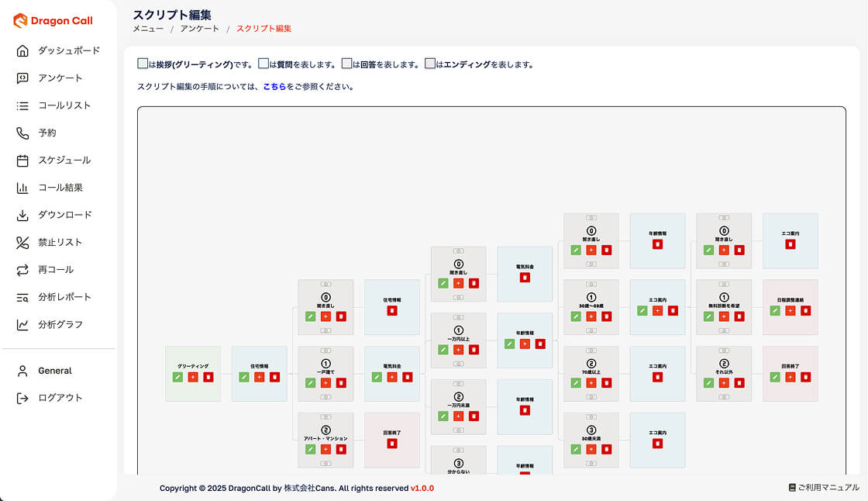868x501 pixels.
Task: Delete the グリーティング node with trash icon
Action: [208, 377]
